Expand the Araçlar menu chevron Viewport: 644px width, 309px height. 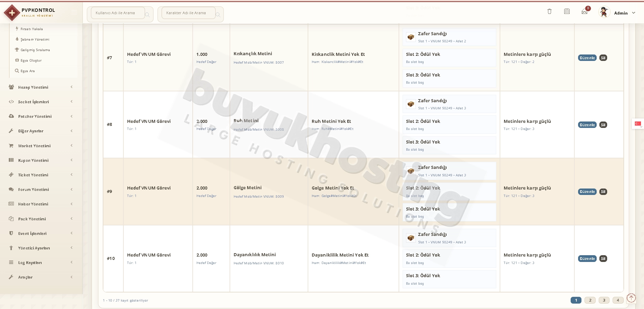coord(72,277)
